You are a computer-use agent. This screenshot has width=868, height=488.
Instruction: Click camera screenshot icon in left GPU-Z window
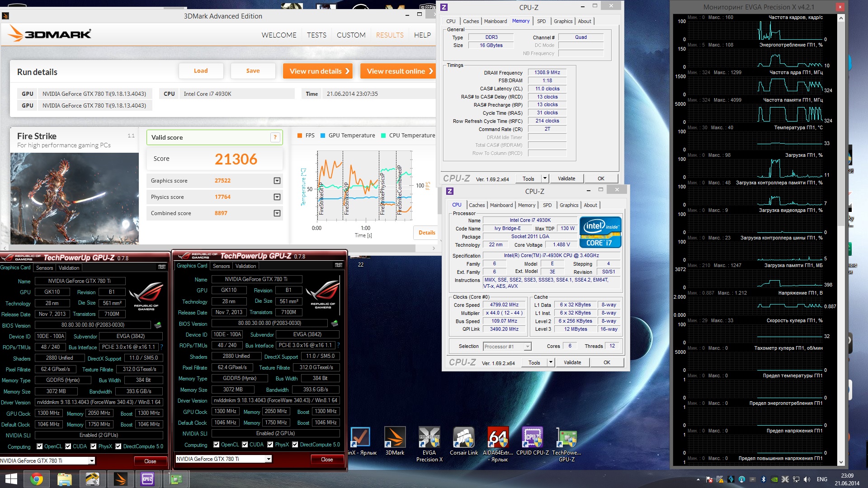(161, 267)
